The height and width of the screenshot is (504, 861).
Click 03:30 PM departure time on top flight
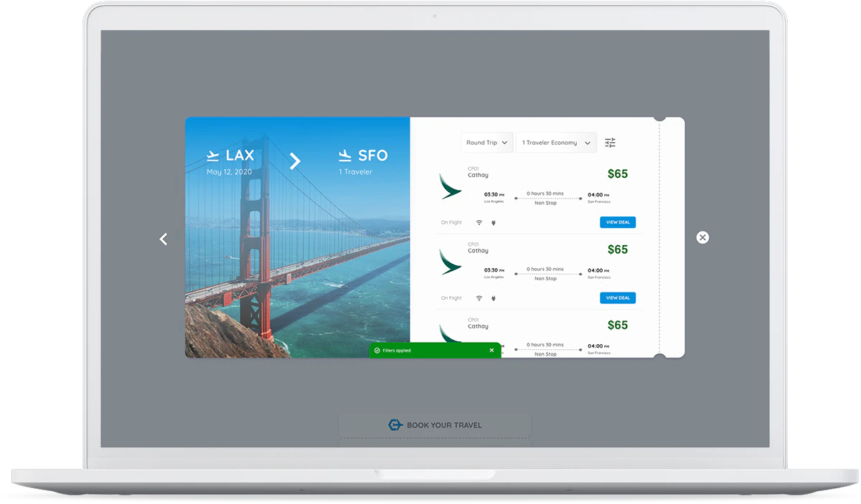[x=494, y=194]
